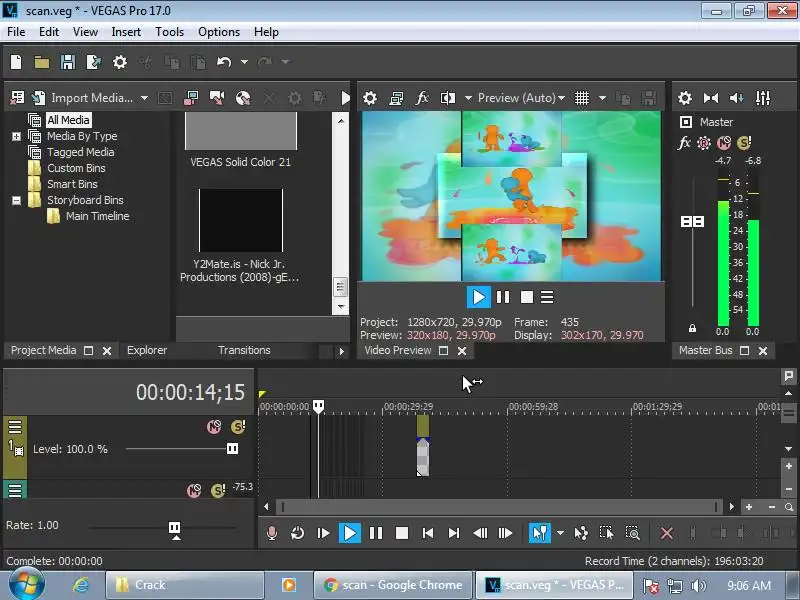This screenshot has width=800, height=600.
Task: Solo the Master bus
Action: pyautogui.click(x=744, y=143)
